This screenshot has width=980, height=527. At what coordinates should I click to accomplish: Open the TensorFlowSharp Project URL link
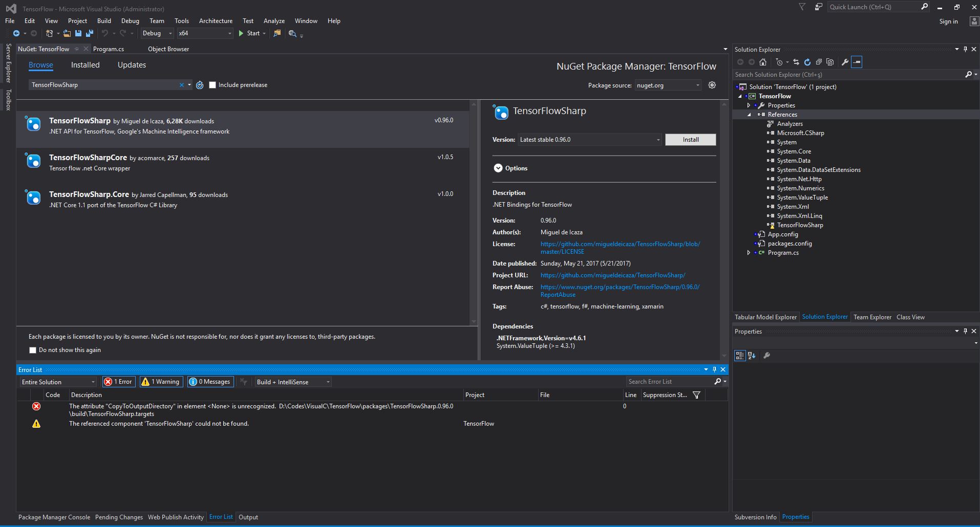(x=613, y=275)
